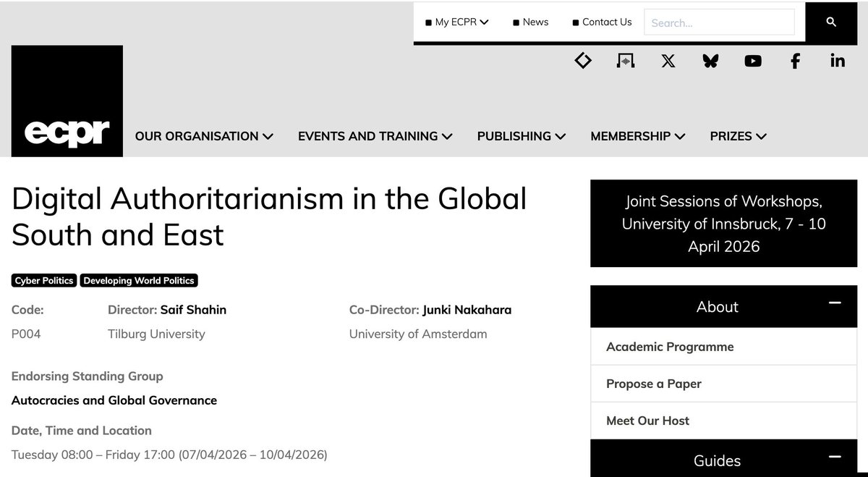Click the University of Amsterdam text

point(418,334)
